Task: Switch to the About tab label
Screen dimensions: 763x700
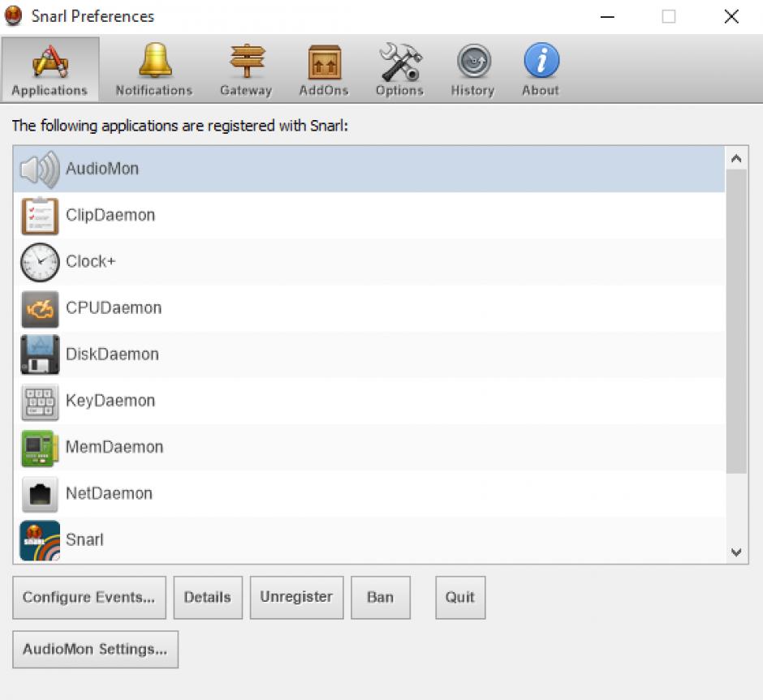Action: click(x=541, y=90)
